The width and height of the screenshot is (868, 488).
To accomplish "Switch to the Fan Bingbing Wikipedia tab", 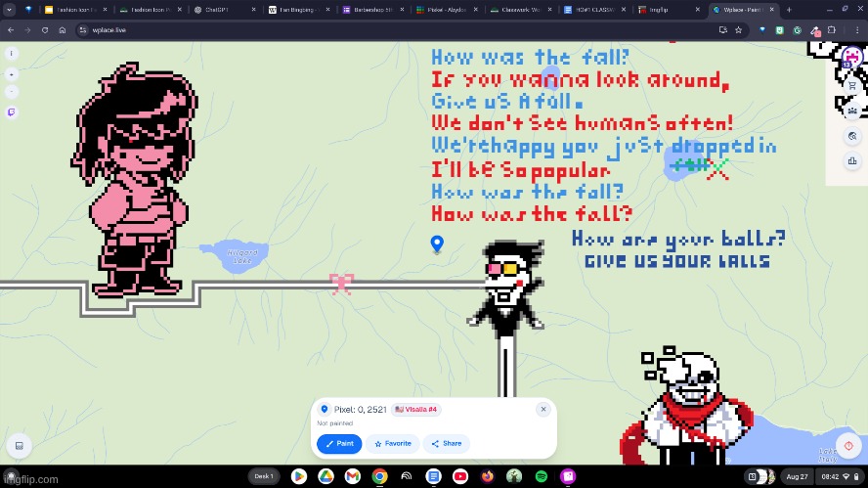I will coord(297,10).
